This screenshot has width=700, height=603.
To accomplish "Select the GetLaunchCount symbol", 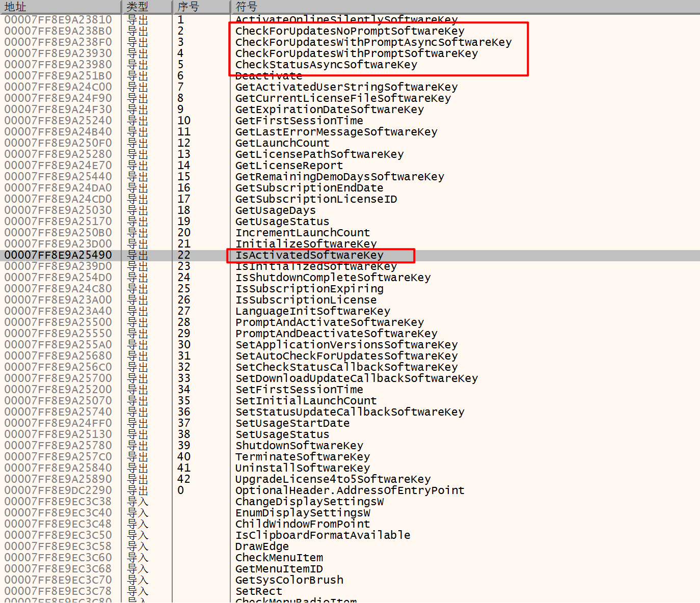I will (x=282, y=143).
